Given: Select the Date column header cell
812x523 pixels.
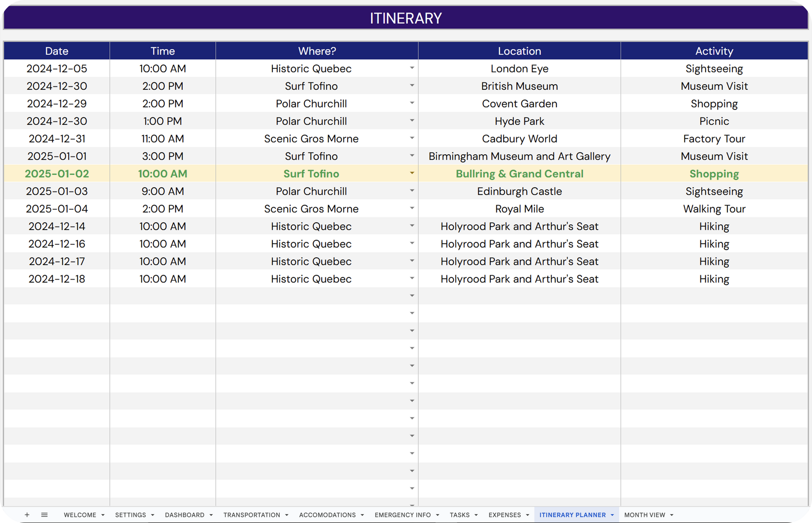Looking at the screenshot, I should [x=57, y=51].
